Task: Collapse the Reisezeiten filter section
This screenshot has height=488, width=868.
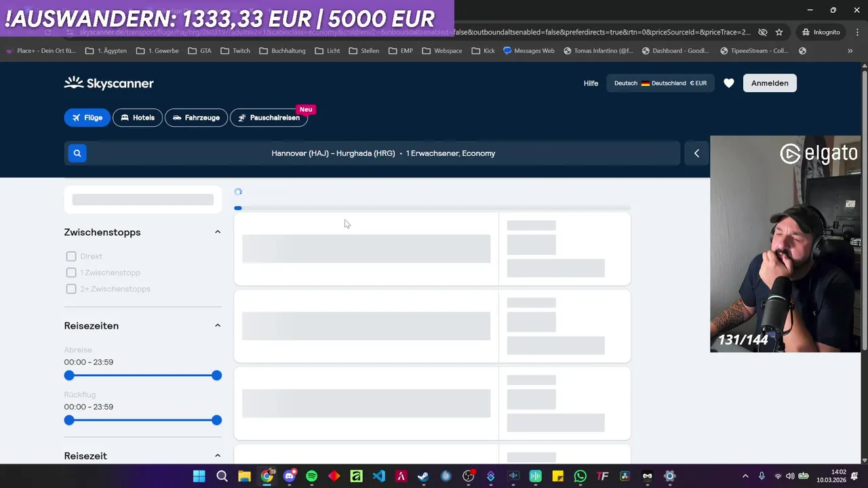Action: (218, 325)
